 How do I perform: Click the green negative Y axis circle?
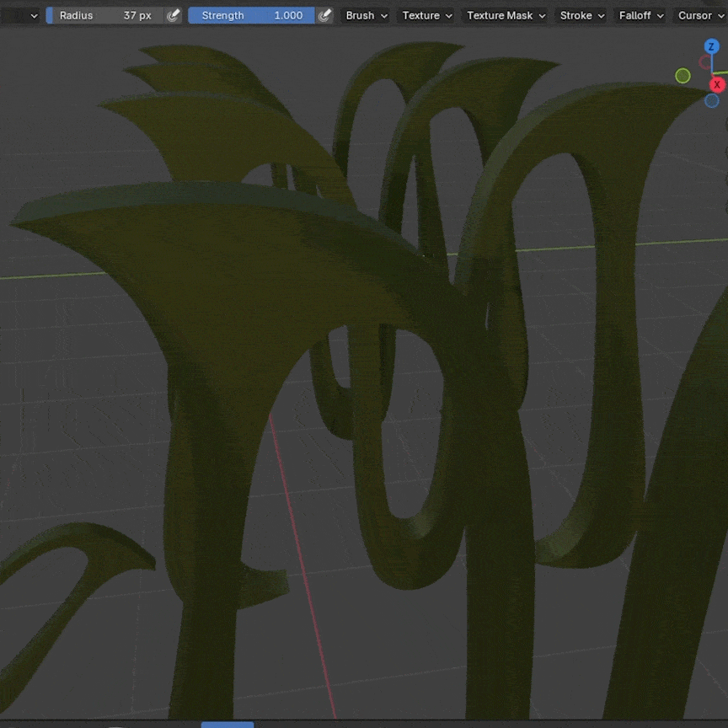[x=682, y=76]
